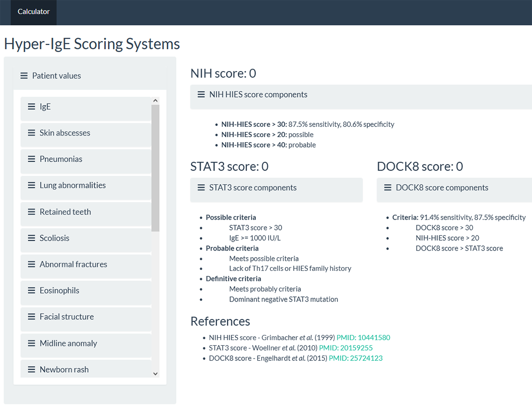Follow the PMID: 25724123 link

pos(355,358)
